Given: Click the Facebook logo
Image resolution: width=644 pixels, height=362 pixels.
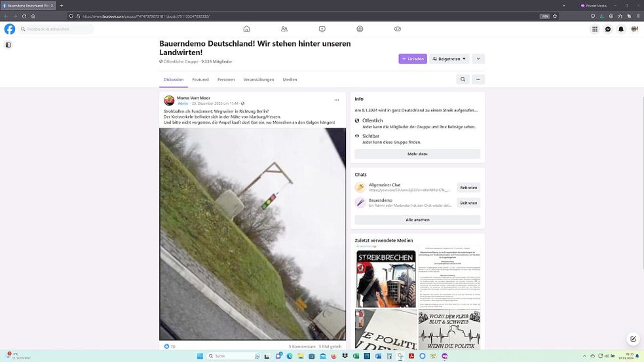Looking at the screenshot, I should [9, 29].
